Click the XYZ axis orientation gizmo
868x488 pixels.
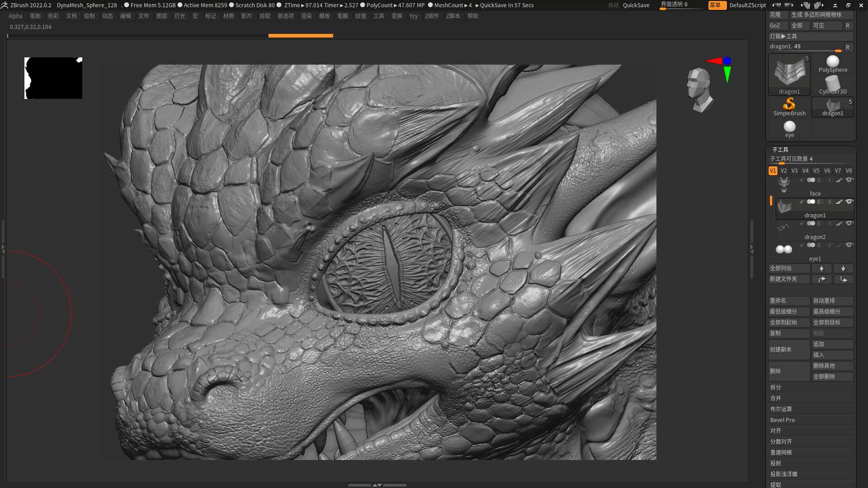[x=720, y=69]
